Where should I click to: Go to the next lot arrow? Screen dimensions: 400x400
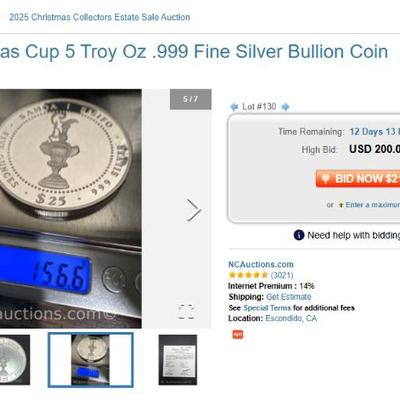pyautogui.click(x=285, y=107)
